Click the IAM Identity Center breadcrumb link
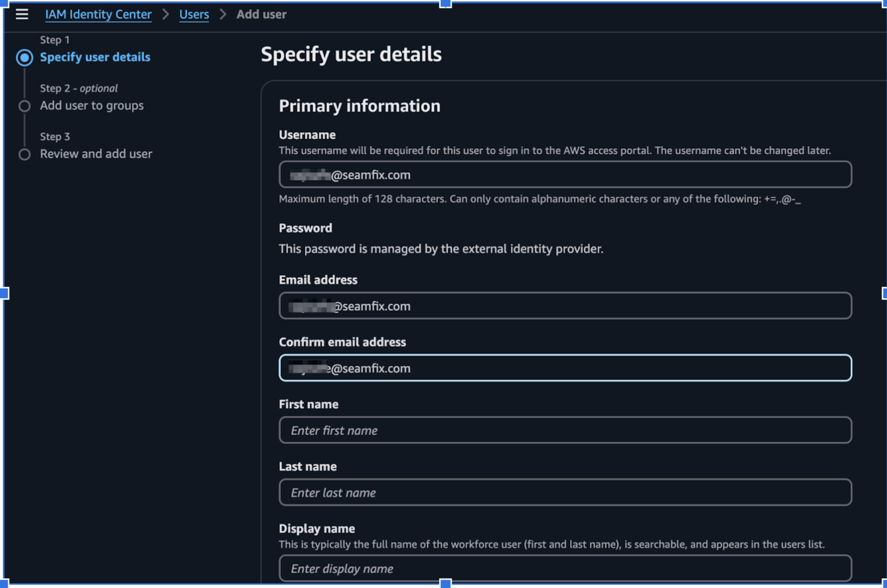 pos(98,14)
